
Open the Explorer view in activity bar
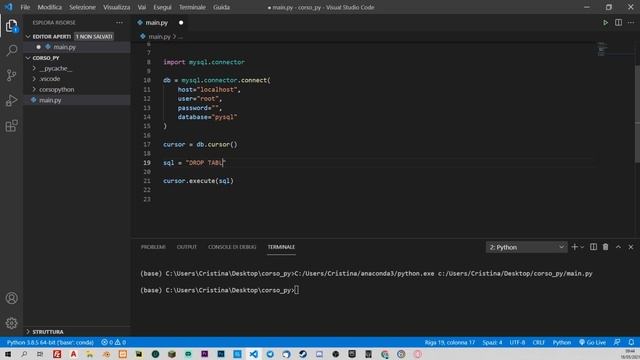point(11,26)
